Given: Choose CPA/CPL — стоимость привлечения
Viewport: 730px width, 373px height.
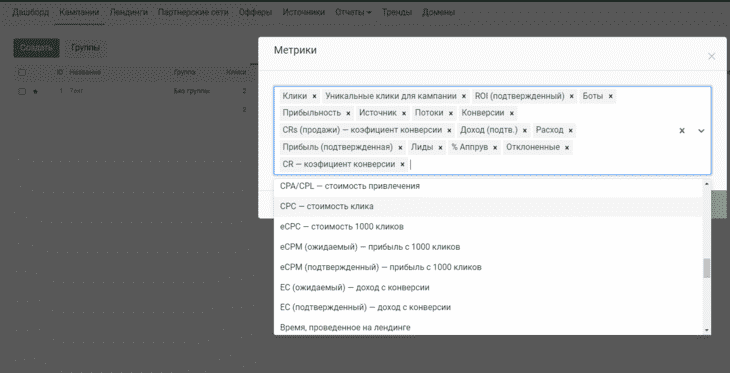Looking at the screenshot, I should (x=488, y=186).
